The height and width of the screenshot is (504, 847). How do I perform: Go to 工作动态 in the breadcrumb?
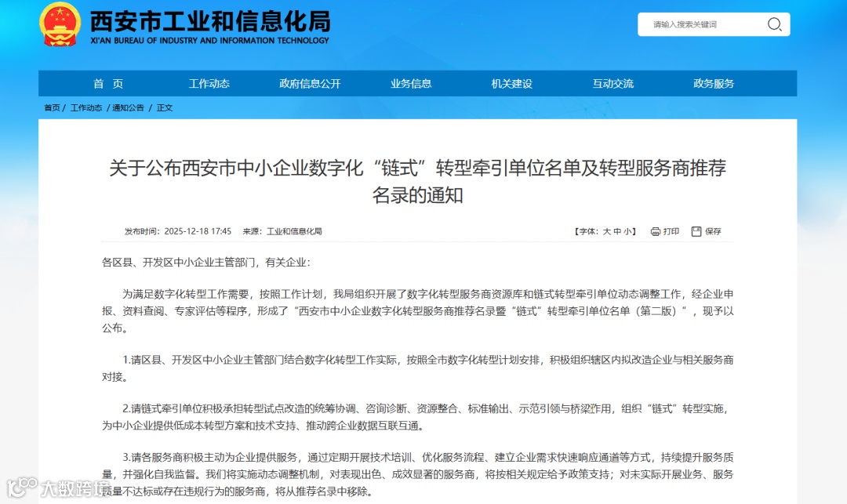86,108
